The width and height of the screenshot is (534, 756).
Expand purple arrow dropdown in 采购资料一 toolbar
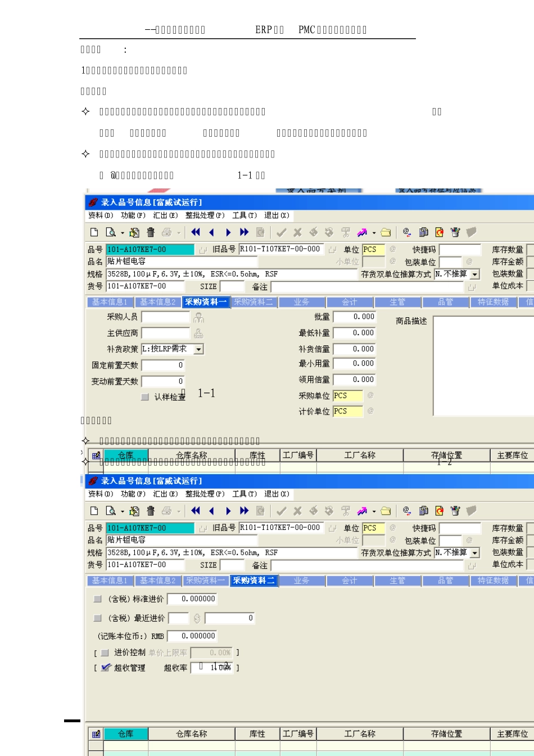(374, 233)
